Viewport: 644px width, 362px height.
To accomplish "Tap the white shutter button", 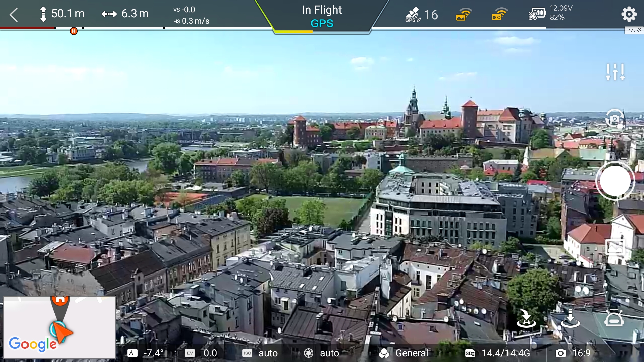I will [615, 181].
